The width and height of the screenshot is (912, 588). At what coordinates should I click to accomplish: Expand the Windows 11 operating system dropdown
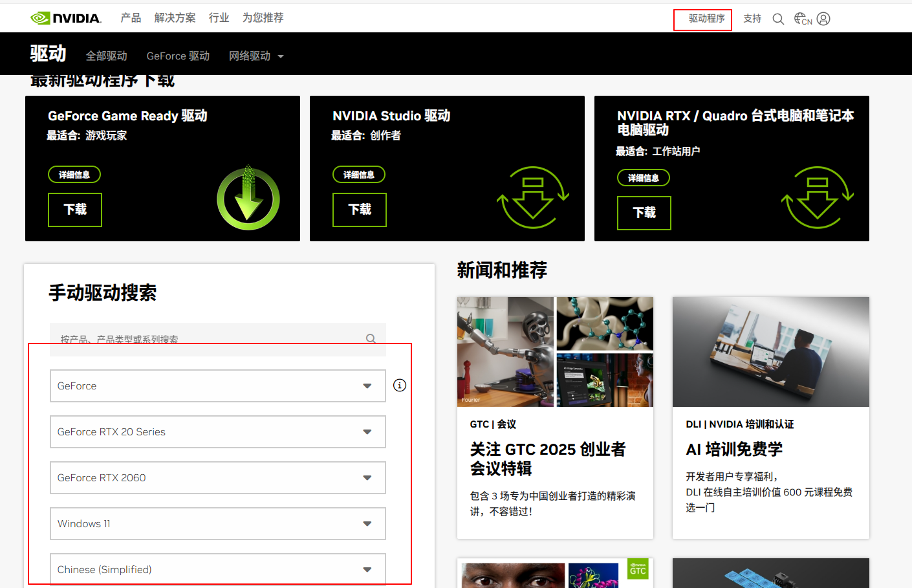218,524
